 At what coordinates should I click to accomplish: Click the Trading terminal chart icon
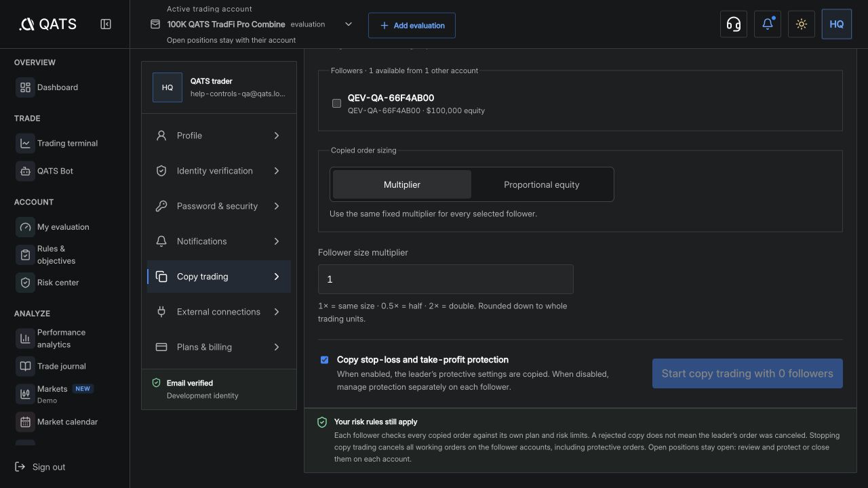(x=25, y=143)
